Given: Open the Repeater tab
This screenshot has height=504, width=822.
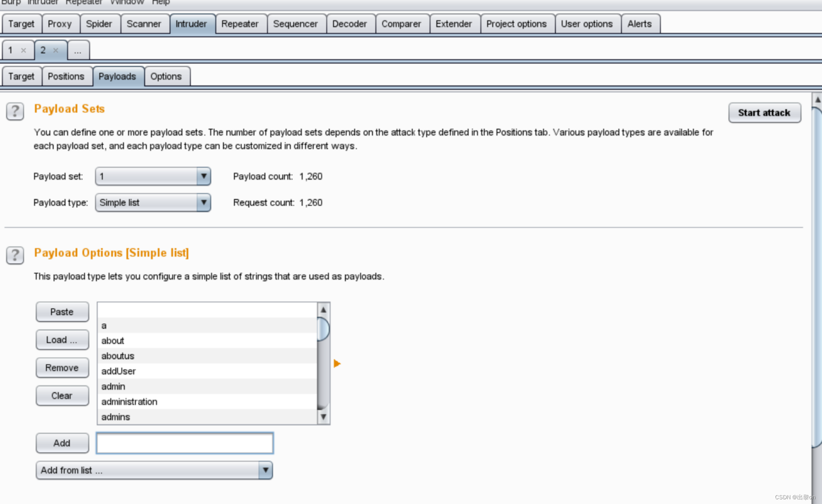Looking at the screenshot, I should coord(240,24).
